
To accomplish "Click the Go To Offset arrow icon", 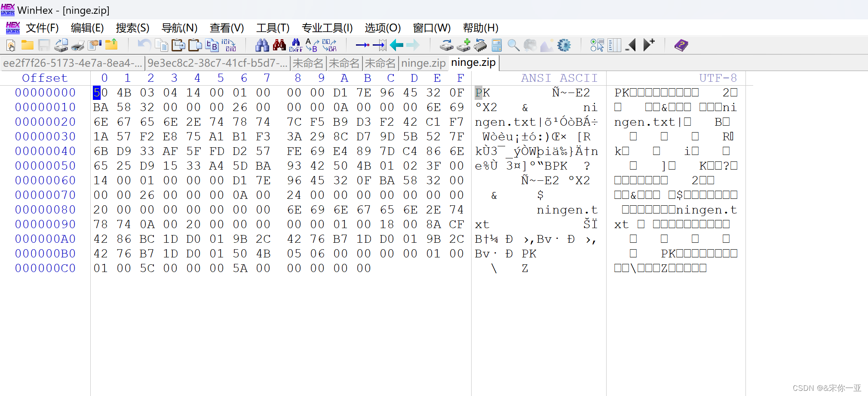I will pos(363,45).
